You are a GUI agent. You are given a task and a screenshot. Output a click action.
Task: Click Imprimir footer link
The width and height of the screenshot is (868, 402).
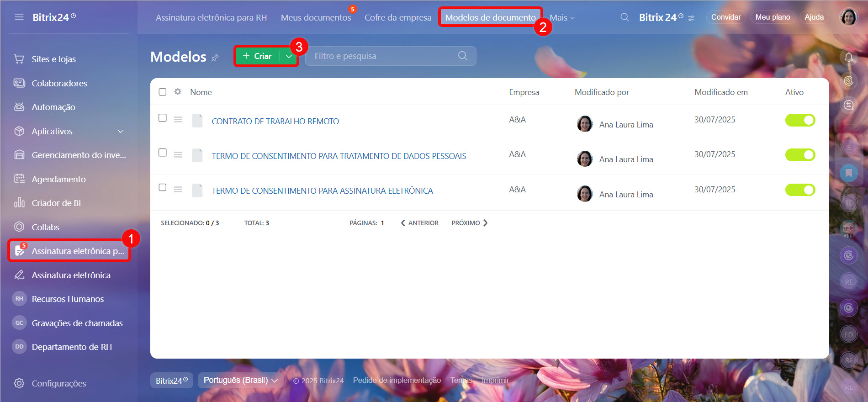495,380
